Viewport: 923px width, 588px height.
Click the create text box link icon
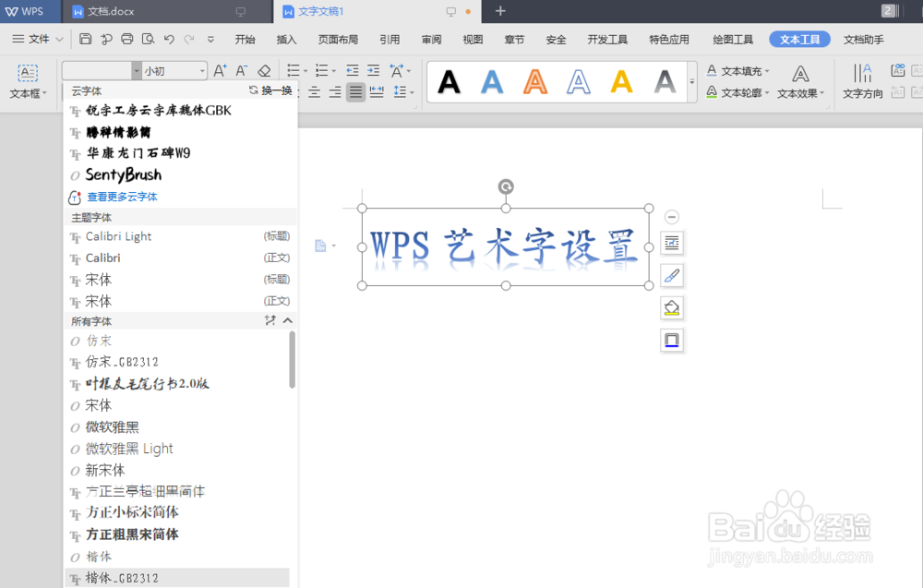[898, 71]
